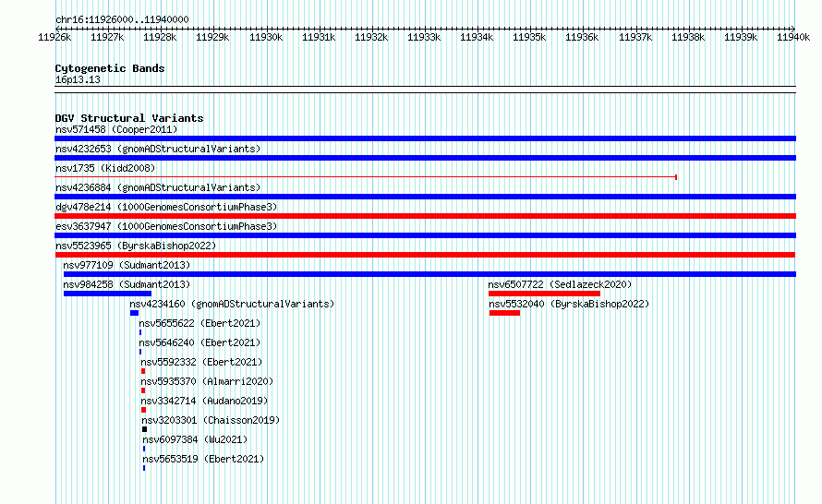
Task: Open nsv4234160 (gnomADStructuralVariants) label
Action: click(x=232, y=304)
